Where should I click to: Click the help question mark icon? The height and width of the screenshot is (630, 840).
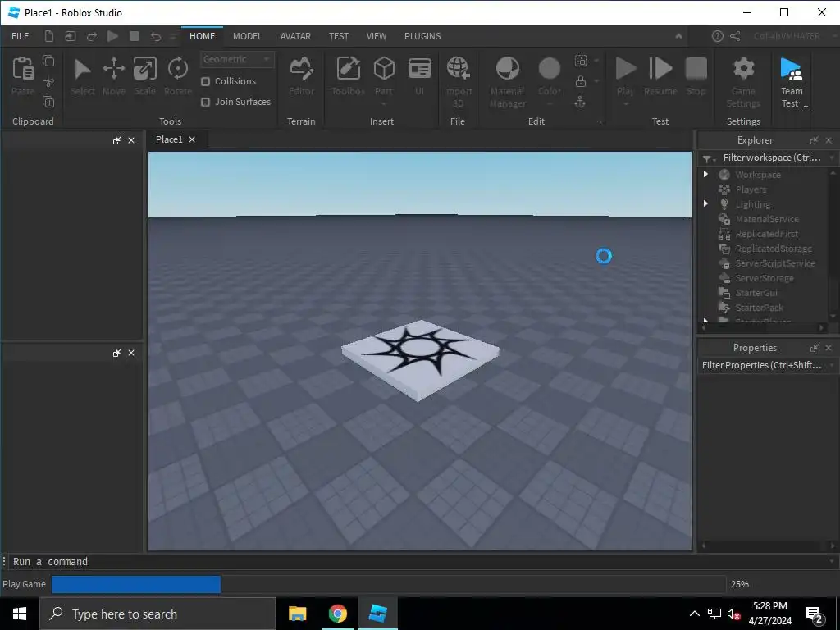click(717, 36)
